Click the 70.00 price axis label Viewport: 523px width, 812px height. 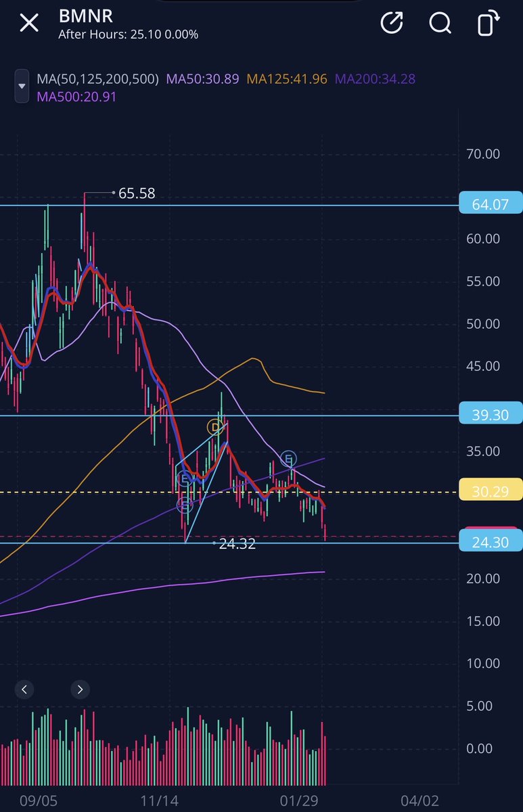[x=483, y=154]
